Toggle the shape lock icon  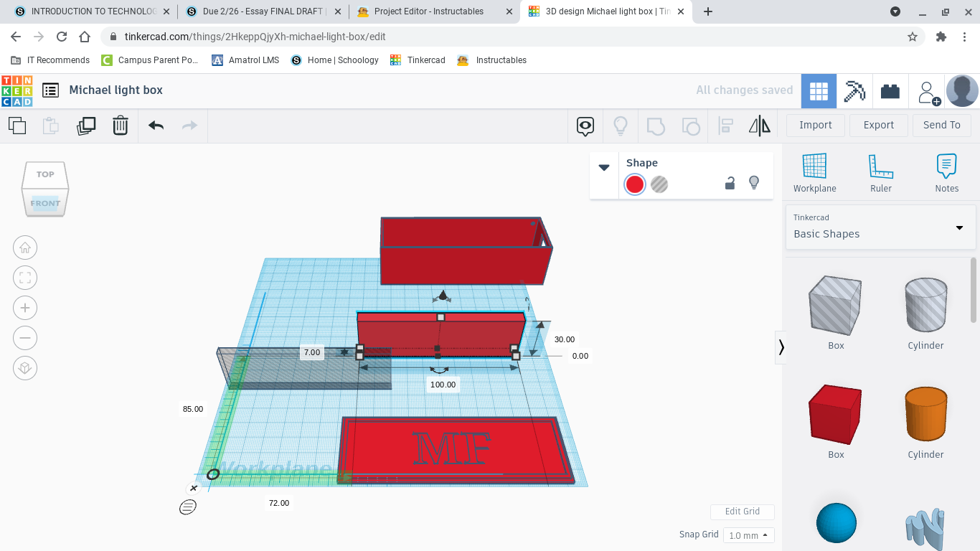[x=730, y=183]
